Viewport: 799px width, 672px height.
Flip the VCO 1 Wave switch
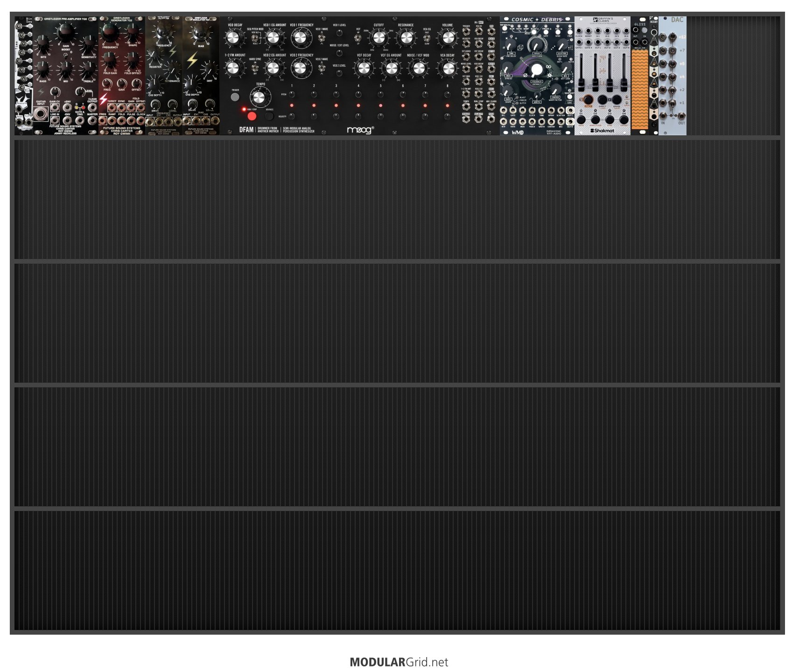pyautogui.click(x=322, y=37)
